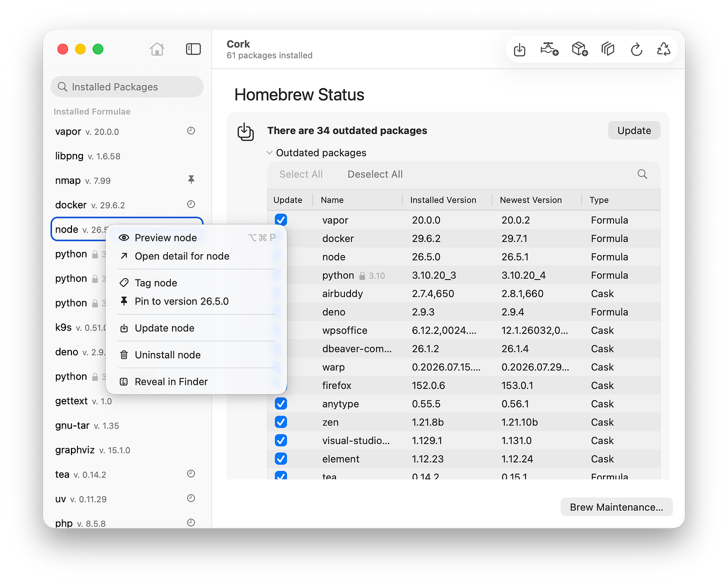The image size is (728, 585).
Task: Click the outdated clock icon beside php
Action: (191, 522)
